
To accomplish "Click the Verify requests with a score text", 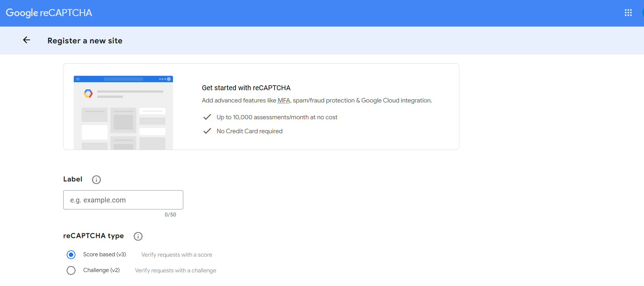I will (x=176, y=255).
